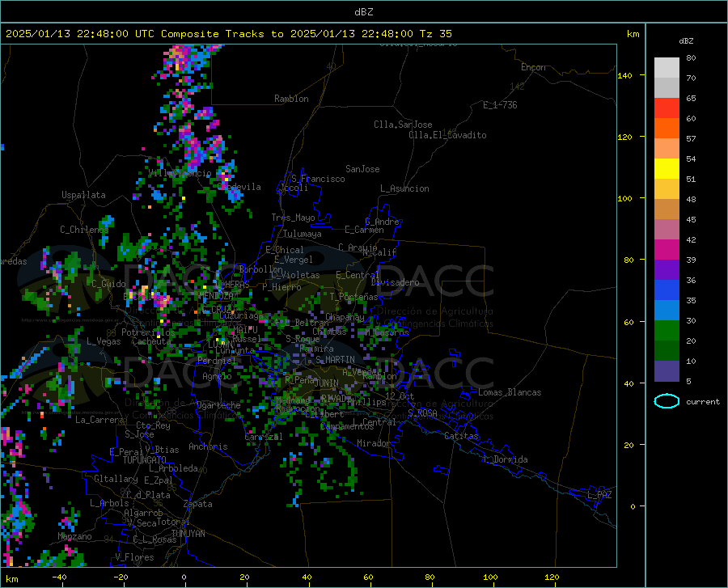Click the Ramblon label near the top

(x=291, y=99)
